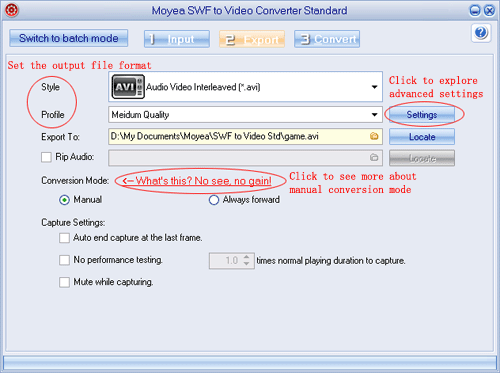Open the Style format dropdown
The image size is (500, 373).
click(374, 87)
